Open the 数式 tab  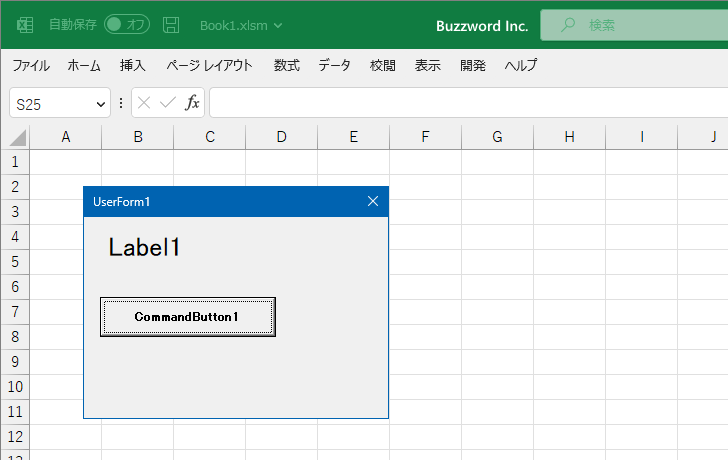(287, 66)
